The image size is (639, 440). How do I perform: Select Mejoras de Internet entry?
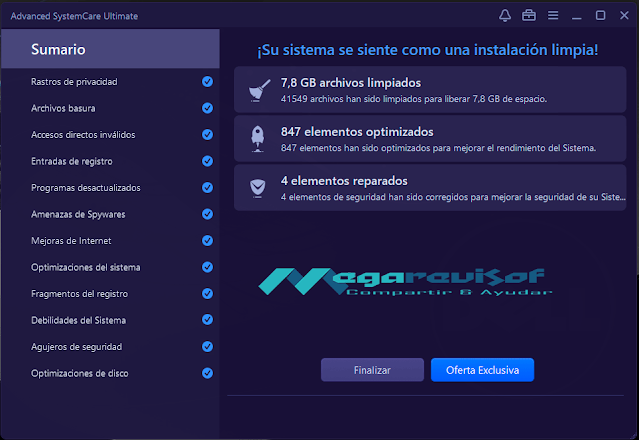[x=71, y=241]
